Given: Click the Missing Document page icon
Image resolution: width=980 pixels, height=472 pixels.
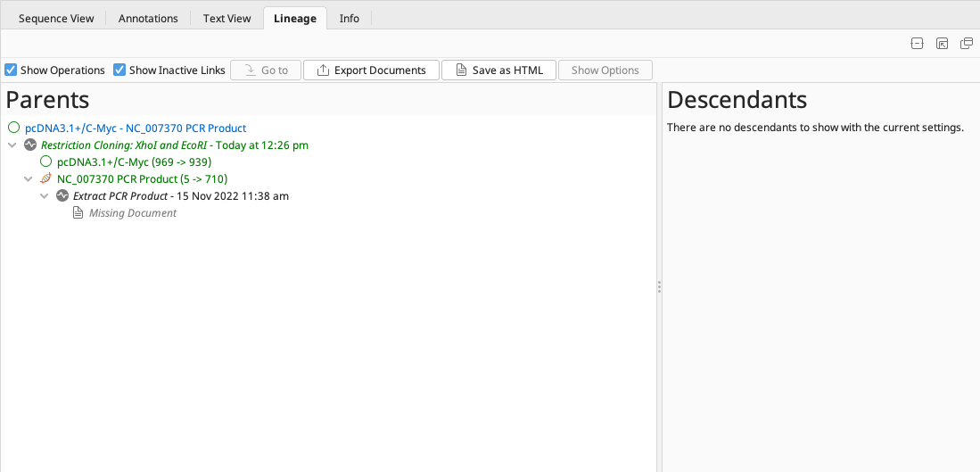Looking at the screenshot, I should (x=78, y=212).
